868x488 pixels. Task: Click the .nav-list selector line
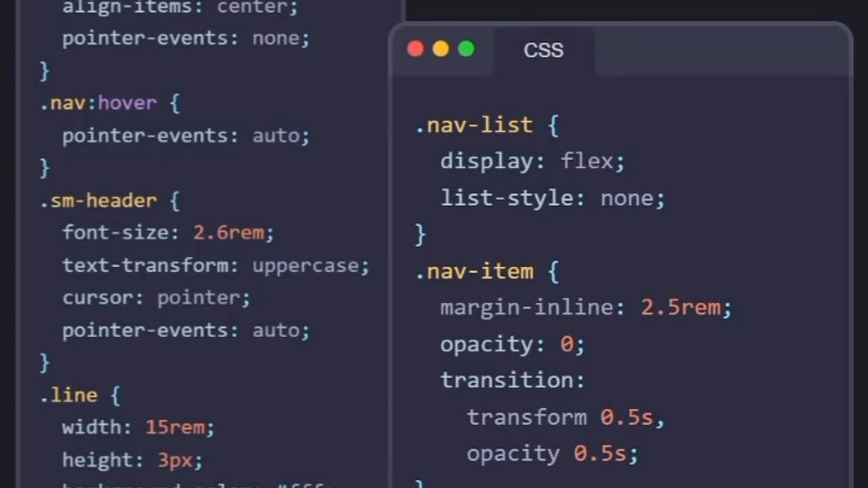[x=487, y=125]
